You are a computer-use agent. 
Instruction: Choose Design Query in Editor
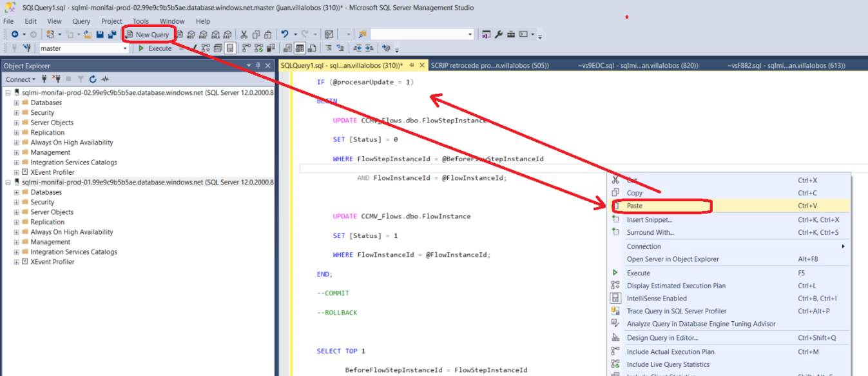coord(729,338)
